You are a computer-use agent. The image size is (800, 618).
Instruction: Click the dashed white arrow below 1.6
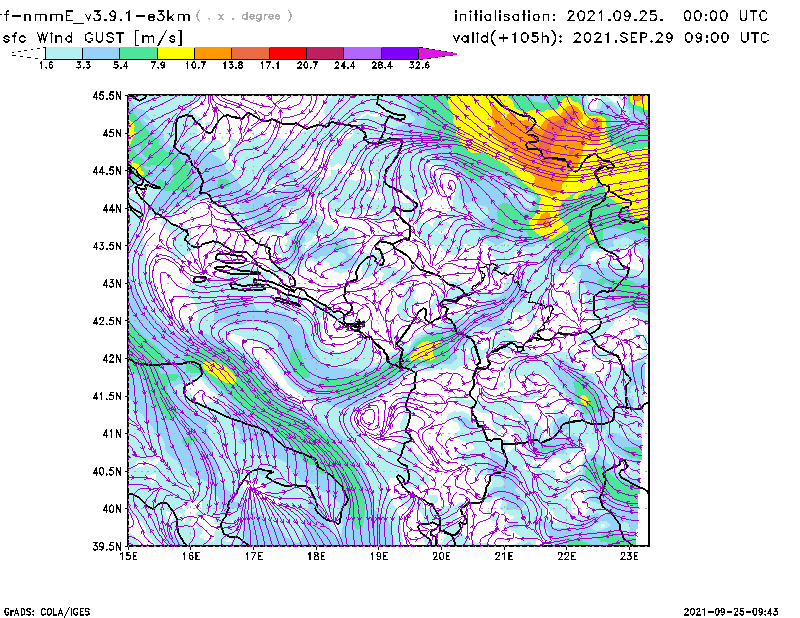[28, 53]
